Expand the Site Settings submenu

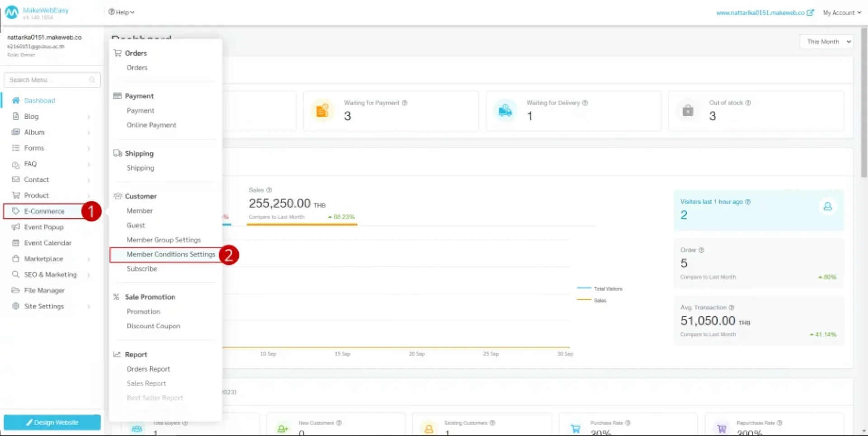[89, 306]
